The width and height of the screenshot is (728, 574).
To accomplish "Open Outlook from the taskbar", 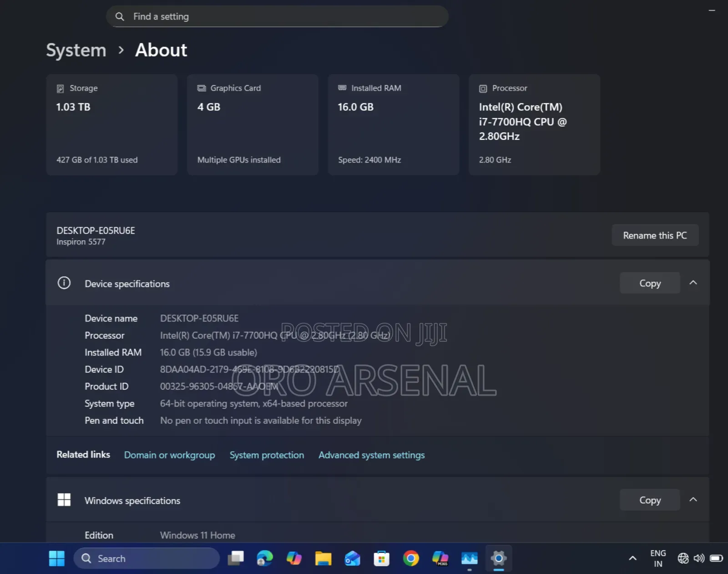I will coord(352,559).
